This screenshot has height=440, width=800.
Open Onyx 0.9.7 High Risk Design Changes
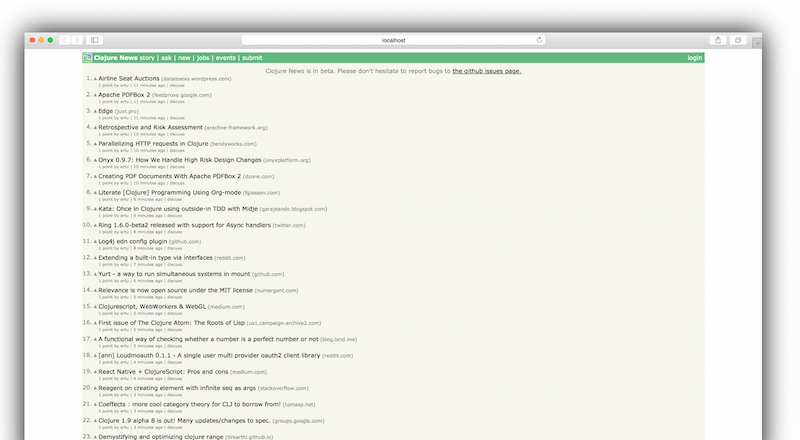tap(180, 160)
